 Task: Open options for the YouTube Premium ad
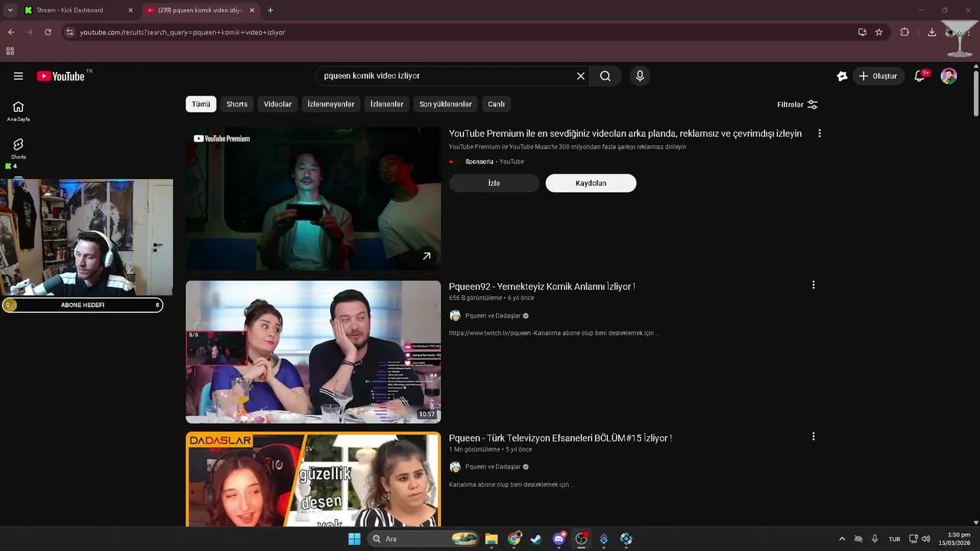tap(819, 133)
